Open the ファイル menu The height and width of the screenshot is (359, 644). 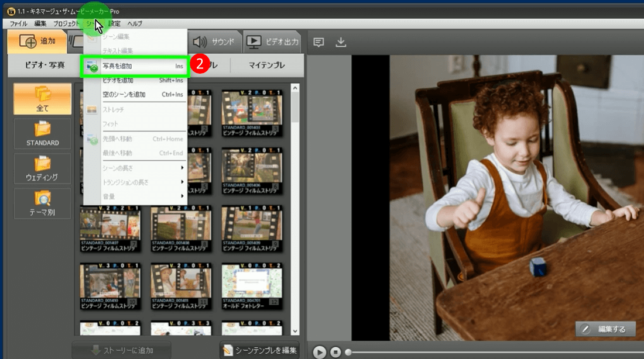click(x=18, y=23)
